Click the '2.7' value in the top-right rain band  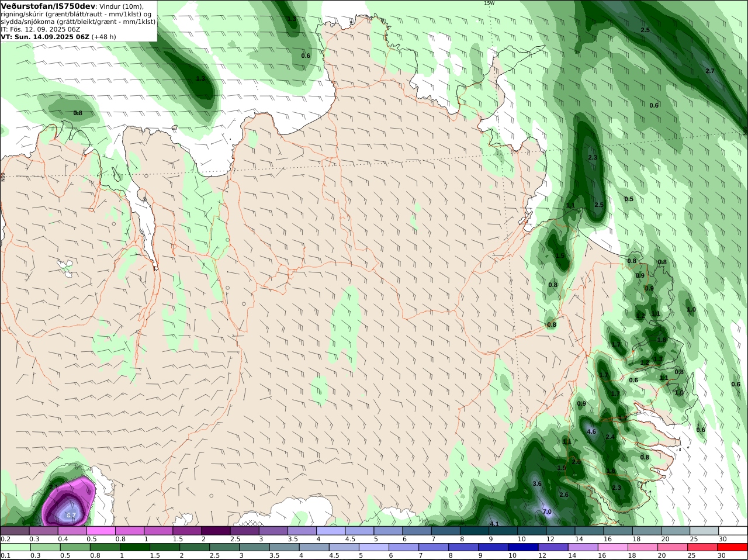[710, 71]
